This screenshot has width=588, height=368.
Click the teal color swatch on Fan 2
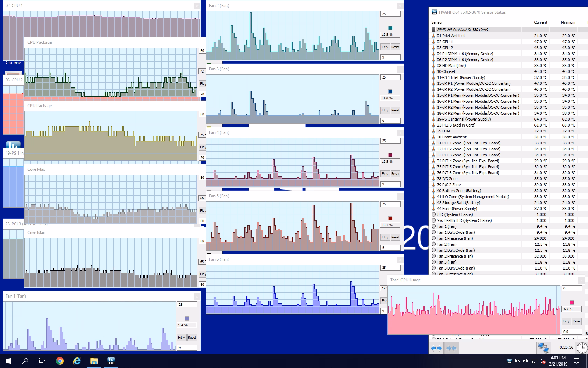[391, 28]
